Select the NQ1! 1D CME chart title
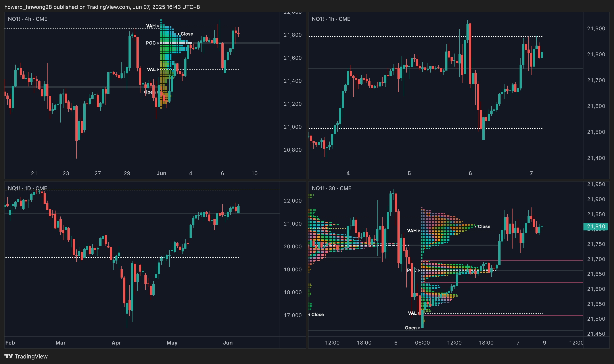Viewport: 614px width, 364px height. 27,188
